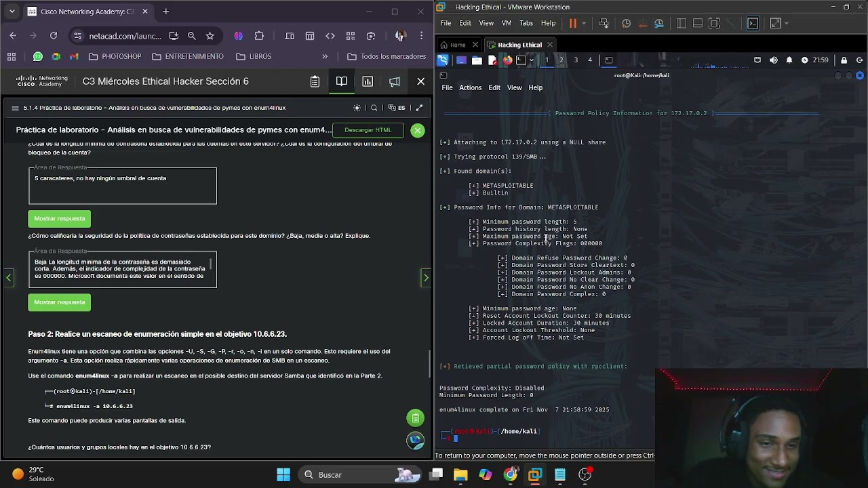
Task: Click the first Mostrar respuesta button
Action: point(60,218)
